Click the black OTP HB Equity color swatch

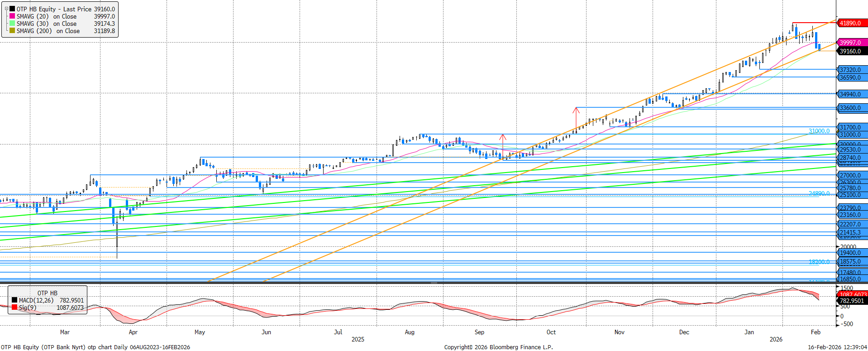pyautogui.click(x=12, y=9)
